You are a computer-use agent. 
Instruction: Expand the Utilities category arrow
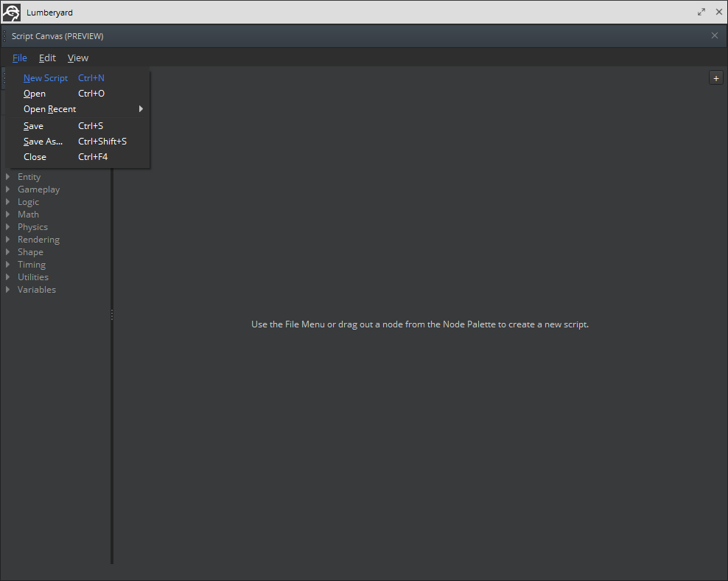7,276
